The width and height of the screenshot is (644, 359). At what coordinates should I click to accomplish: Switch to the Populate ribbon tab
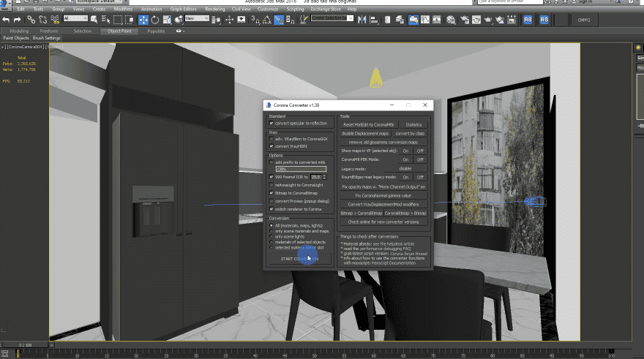coord(156,31)
